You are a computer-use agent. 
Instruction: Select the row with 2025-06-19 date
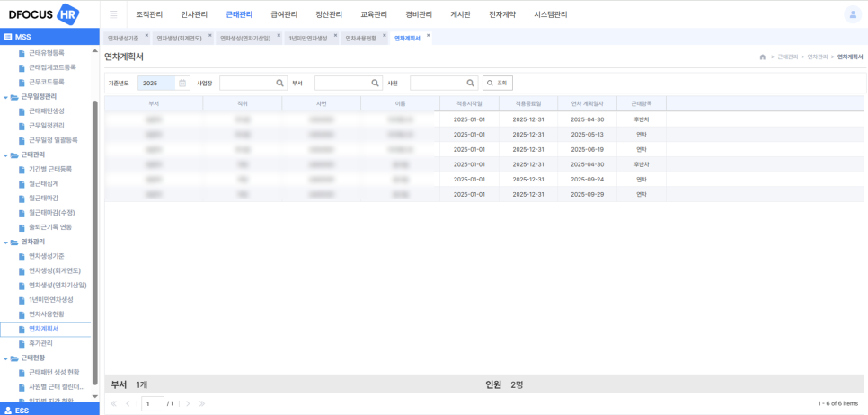[x=484, y=149]
